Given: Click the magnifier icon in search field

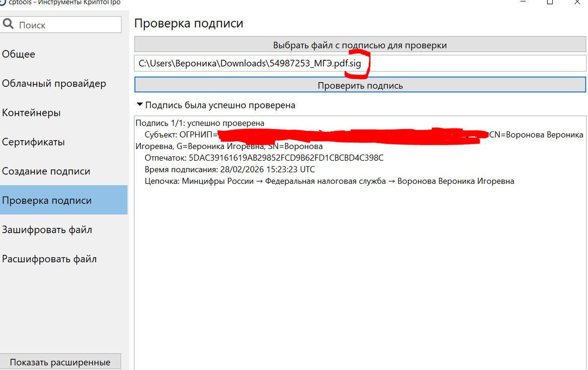Looking at the screenshot, I should click(x=8, y=24).
